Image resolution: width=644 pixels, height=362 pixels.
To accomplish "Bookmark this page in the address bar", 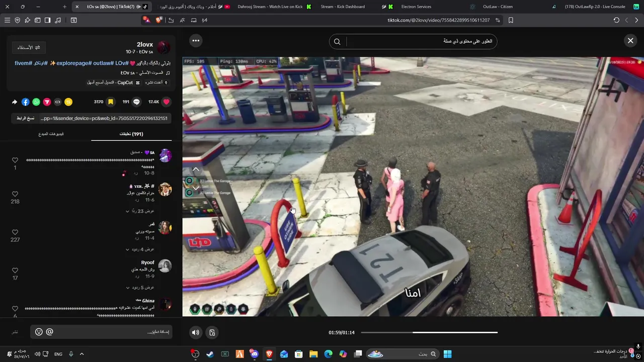I will [x=511, y=20].
